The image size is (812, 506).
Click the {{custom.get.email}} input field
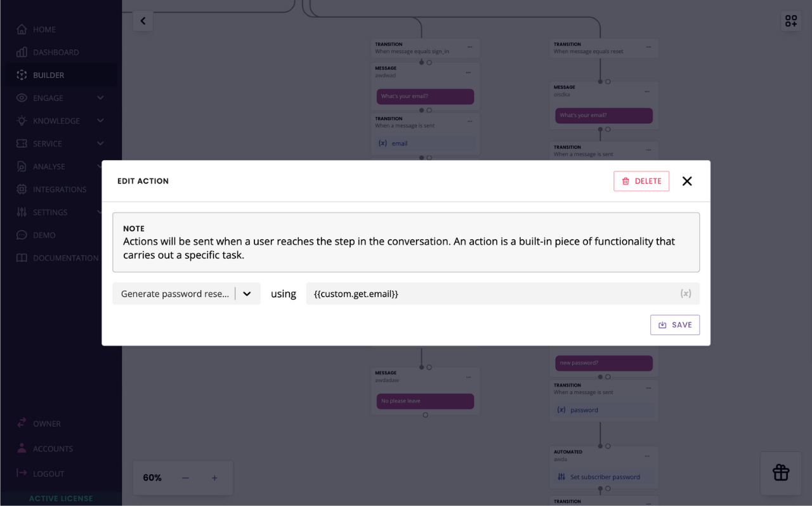(503, 293)
